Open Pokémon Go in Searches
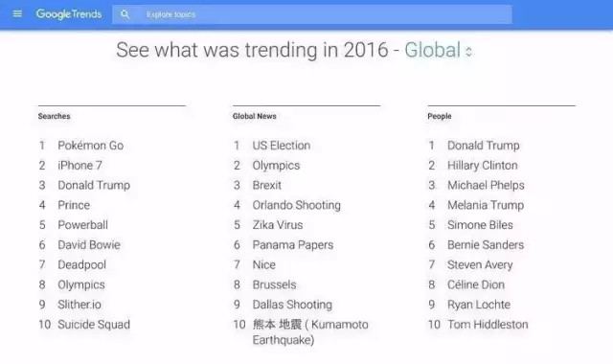 click(x=91, y=146)
